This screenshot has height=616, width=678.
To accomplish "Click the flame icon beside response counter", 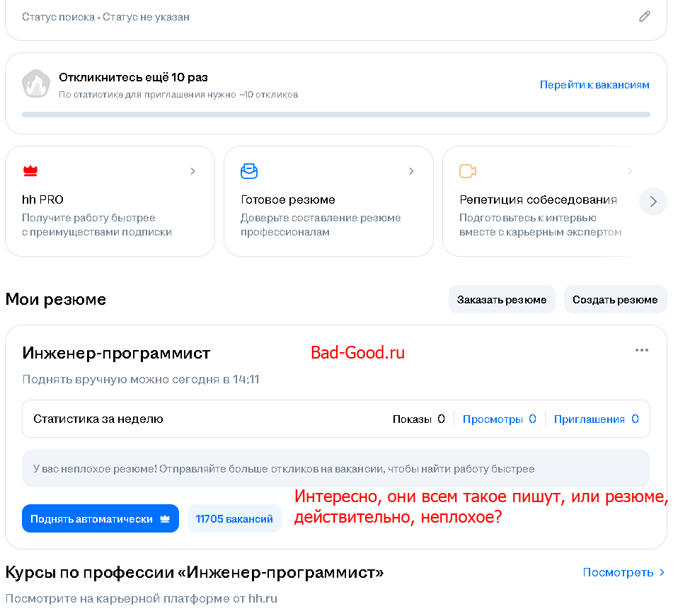I will tap(36, 84).
